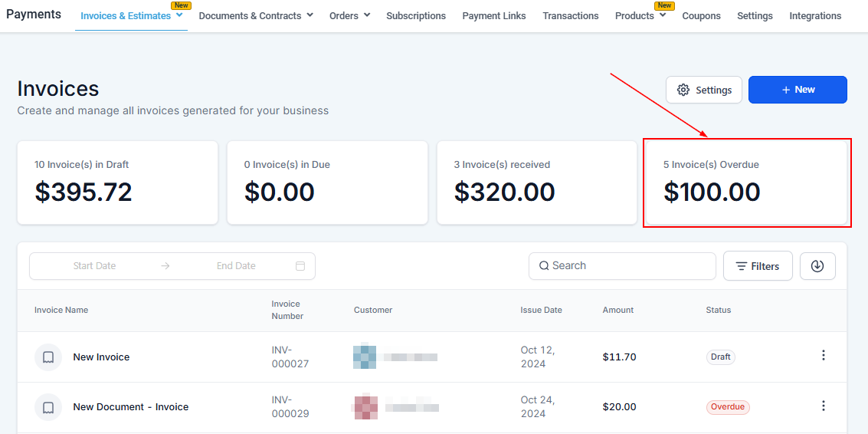Image resolution: width=868 pixels, height=434 pixels.
Task: Open three-dot menu for INV-000029 row
Action: (x=824, y=406)
